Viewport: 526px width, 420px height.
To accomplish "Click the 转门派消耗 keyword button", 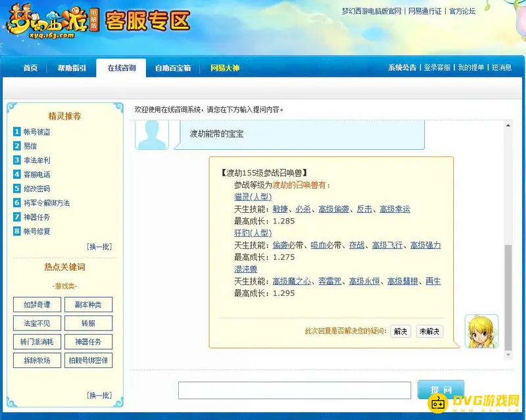I will coord(37,342).
